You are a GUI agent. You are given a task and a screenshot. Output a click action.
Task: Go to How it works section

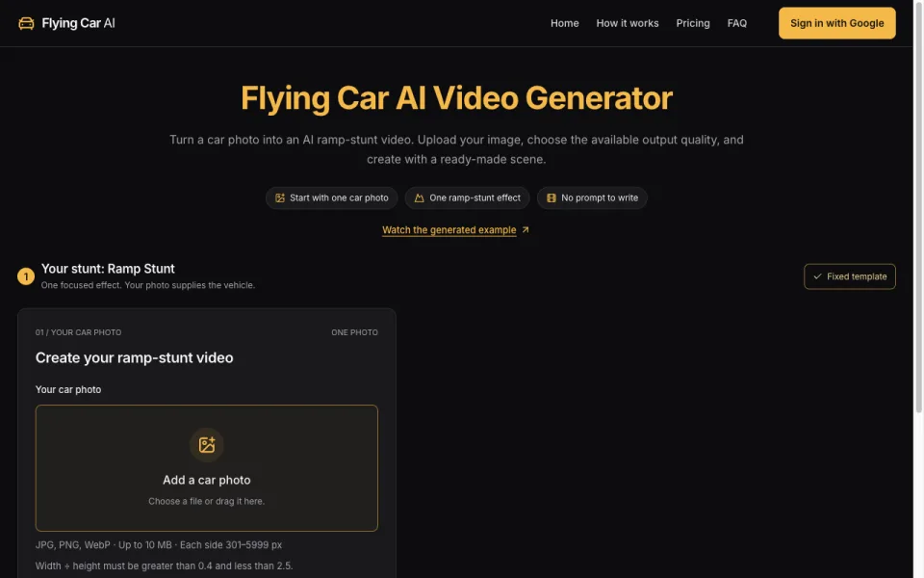tap(627, 23)
